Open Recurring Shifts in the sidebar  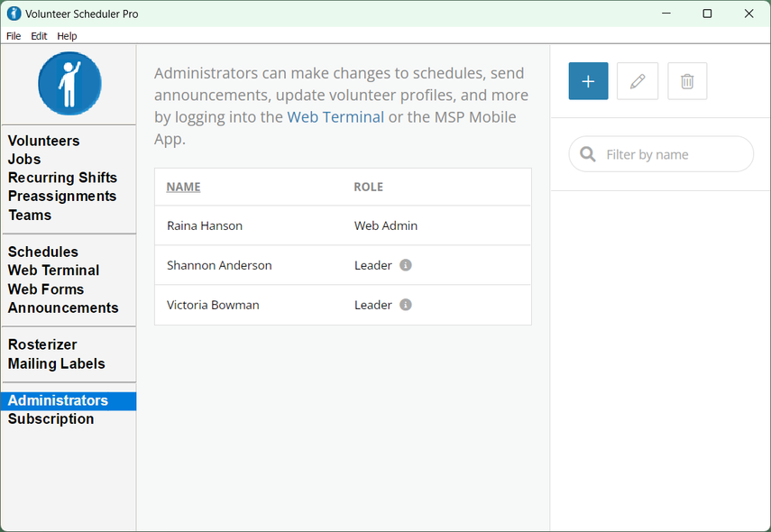click(62, 178)
